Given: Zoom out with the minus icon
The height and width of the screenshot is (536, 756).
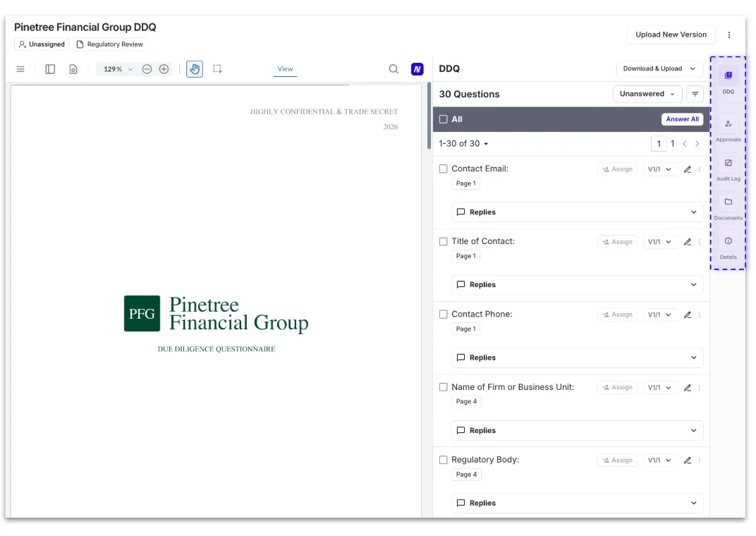Looking at the screenshot, I should pyautogui.click(x=147, y=69).
